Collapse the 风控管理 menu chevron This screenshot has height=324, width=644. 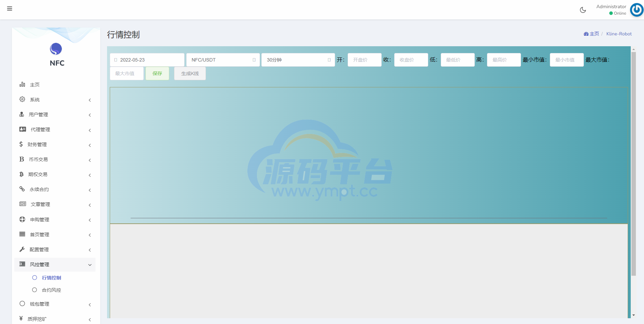[x=90, y=265]
